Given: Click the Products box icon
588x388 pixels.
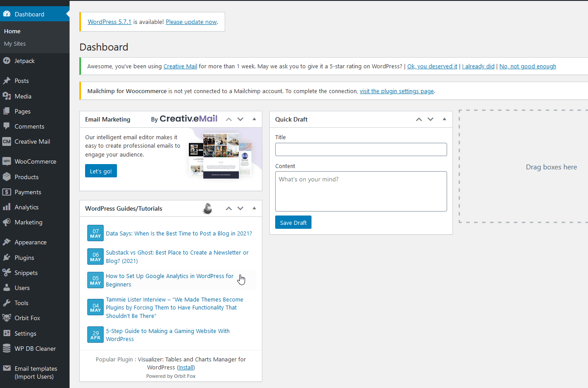Looking at the screenshot, I should pos(7,177).
